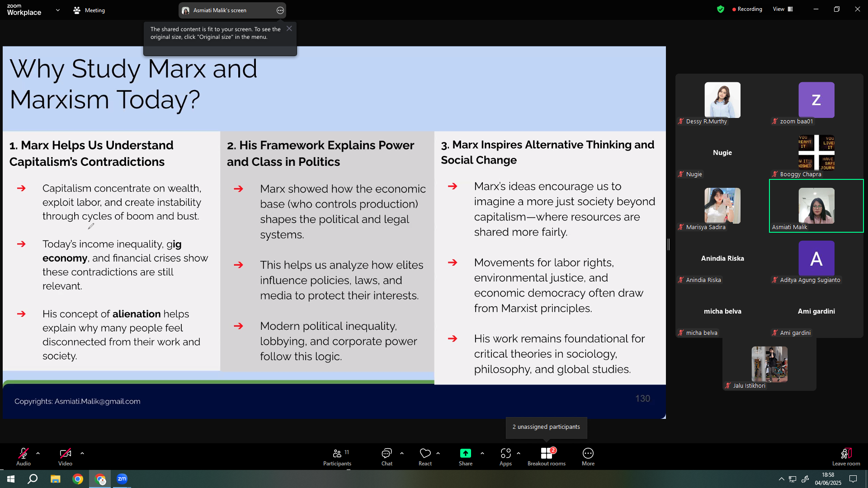Click heading 'Marx Helps Us Understand Capitalism's Contradictions'
Screen dimensions: 868x488
[x=91, y=154]
